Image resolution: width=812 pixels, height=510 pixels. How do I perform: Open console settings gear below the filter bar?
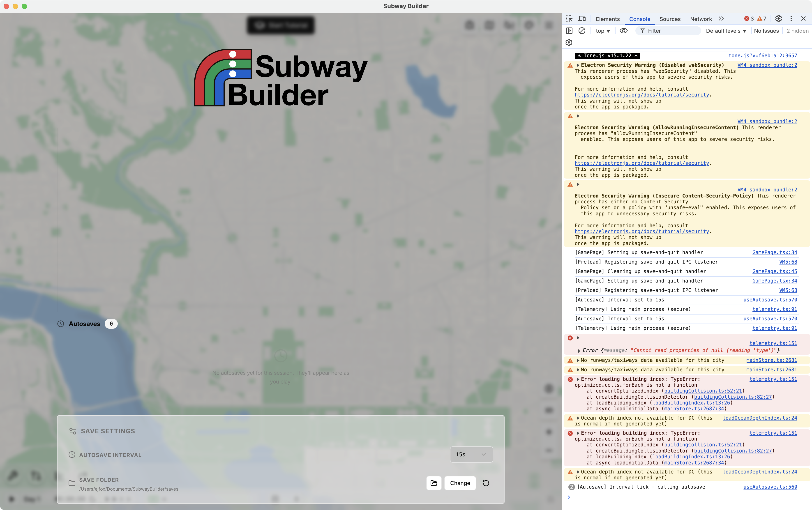coord(569,42)
